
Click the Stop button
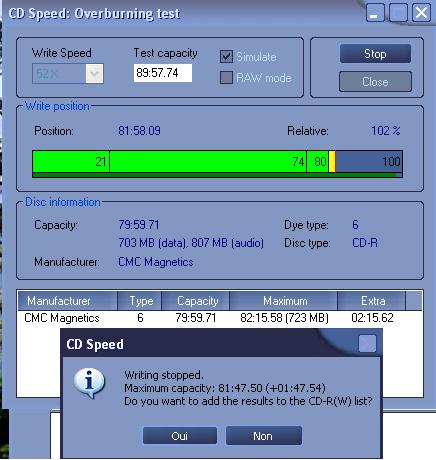pyautogui.click(x=375, y=54)
